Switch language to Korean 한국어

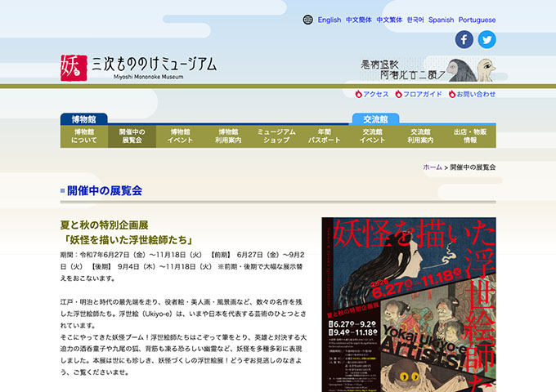[x=415, y=20]
